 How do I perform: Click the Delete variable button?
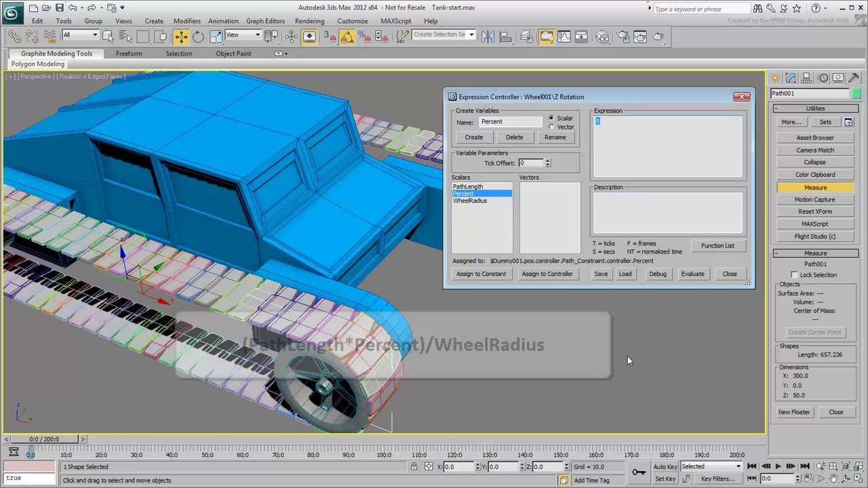tap(514, 137)
